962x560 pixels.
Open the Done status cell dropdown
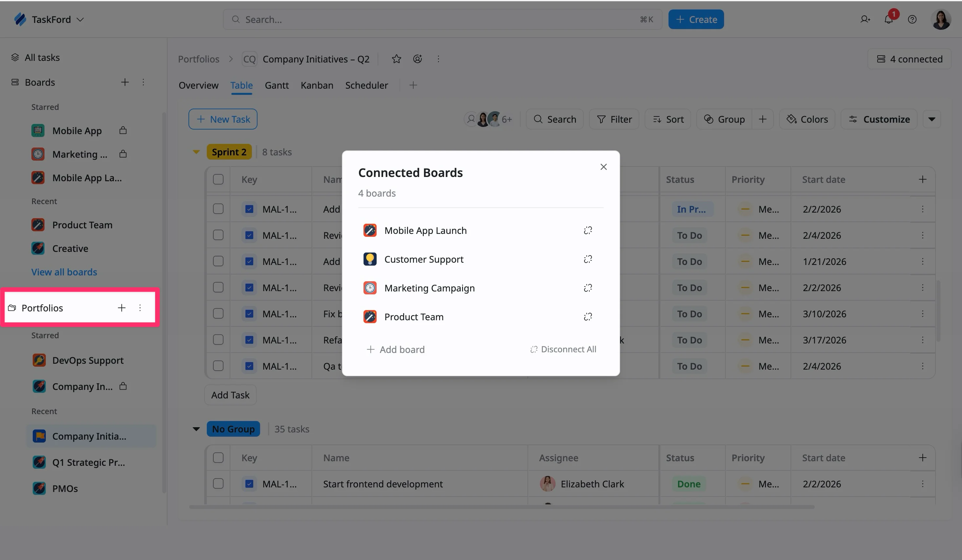coord(689,484)
